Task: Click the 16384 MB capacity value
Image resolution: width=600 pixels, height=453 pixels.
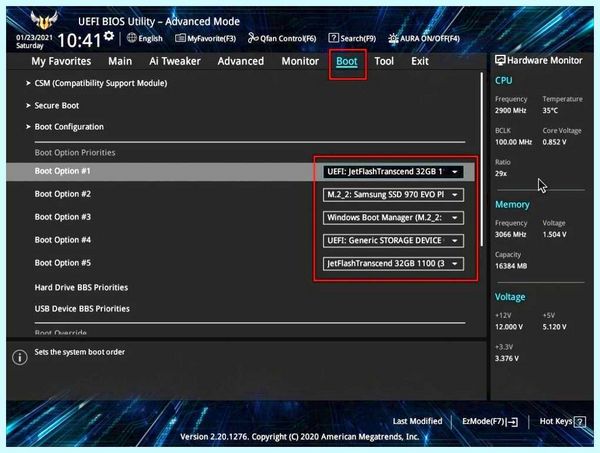Action: pos(511,266)
